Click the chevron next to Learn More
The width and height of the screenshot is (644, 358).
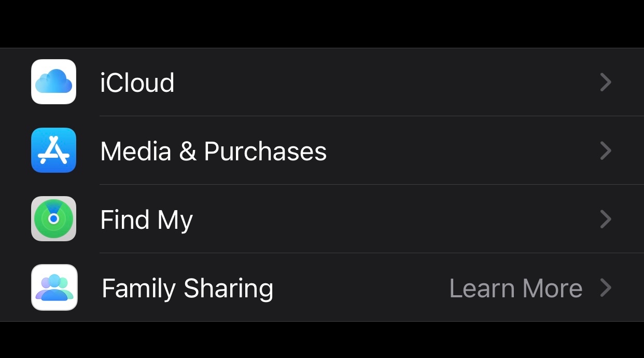pos(606,287)
